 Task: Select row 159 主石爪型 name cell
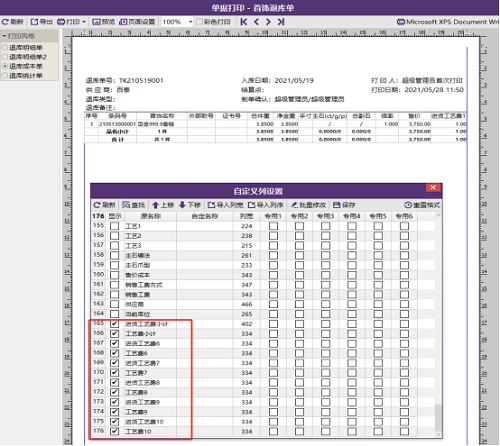pyautogui.click(x=150, y=266)
